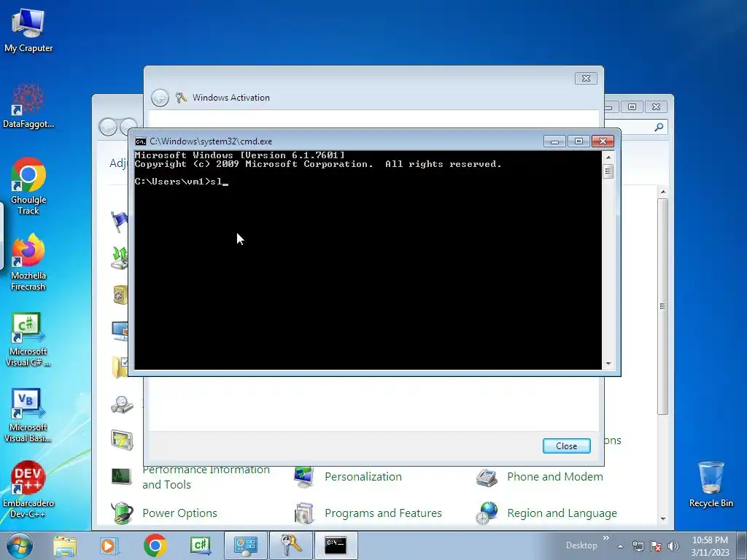The height and width of the screenshot is (560, 747).
Task: Click the network icon in the system tray
Action: click(x=638, y=546)
